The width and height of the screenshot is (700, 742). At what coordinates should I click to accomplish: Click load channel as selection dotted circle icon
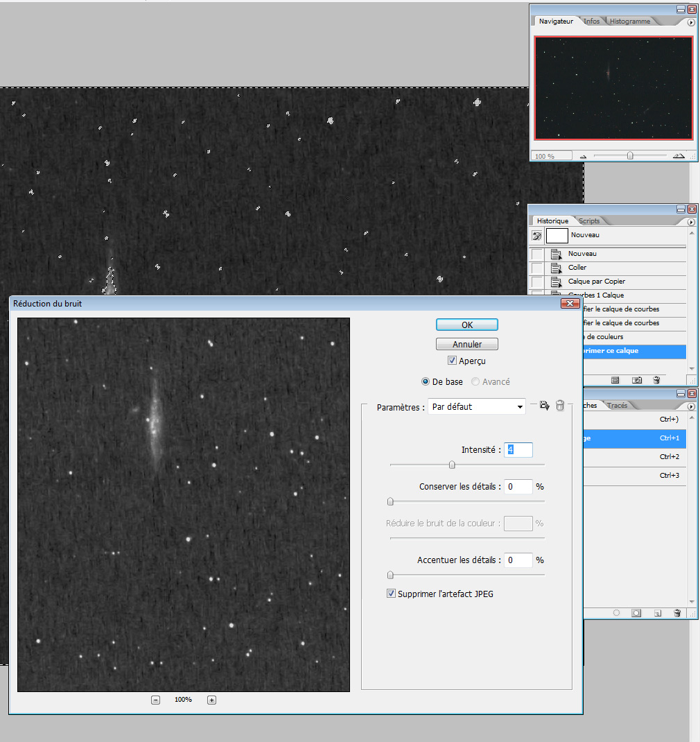(x=616, y=613)
